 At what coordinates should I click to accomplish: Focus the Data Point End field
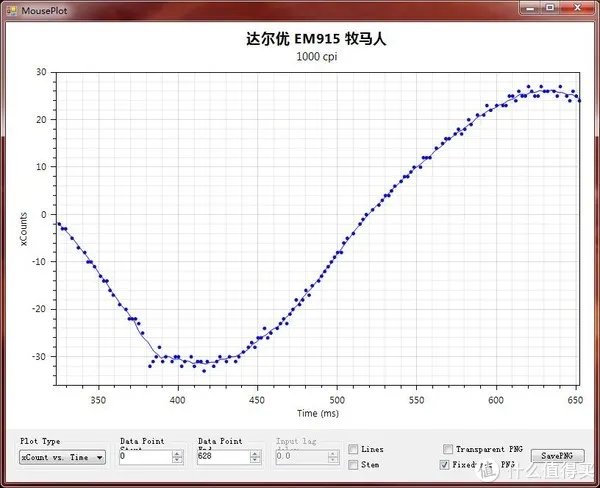pyautogui.click(x=223, y=457)
